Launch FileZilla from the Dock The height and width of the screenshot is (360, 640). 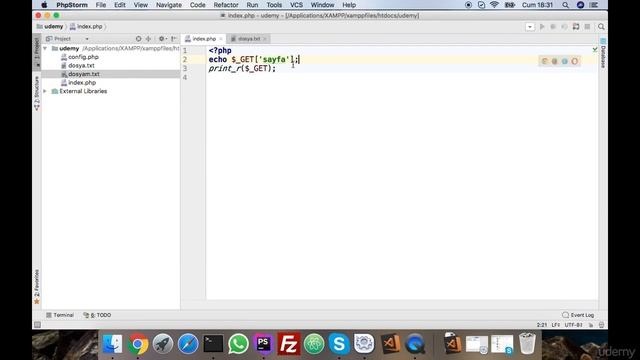(289, 344)
